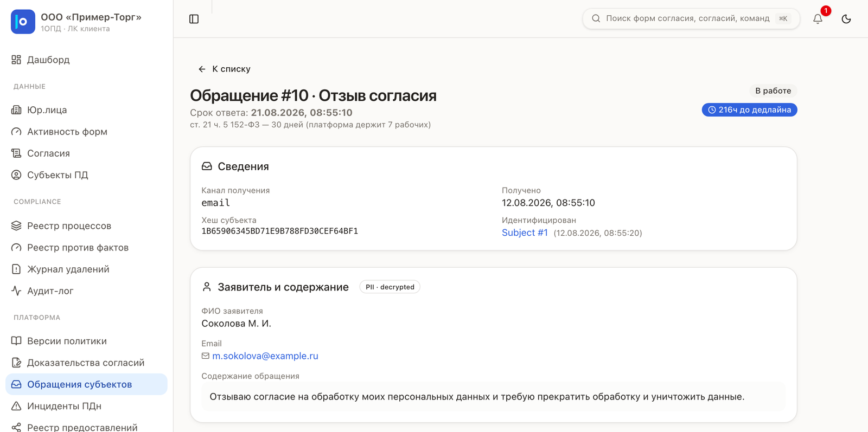Click Реестр предоставлений share icon
The image size is (868, 432).
(16, 427)
